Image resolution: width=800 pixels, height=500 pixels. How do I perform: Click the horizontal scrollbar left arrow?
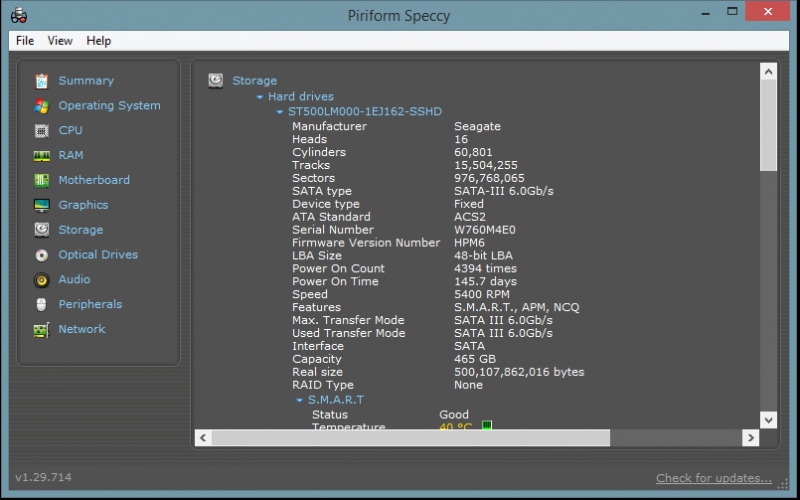point(203,438)
